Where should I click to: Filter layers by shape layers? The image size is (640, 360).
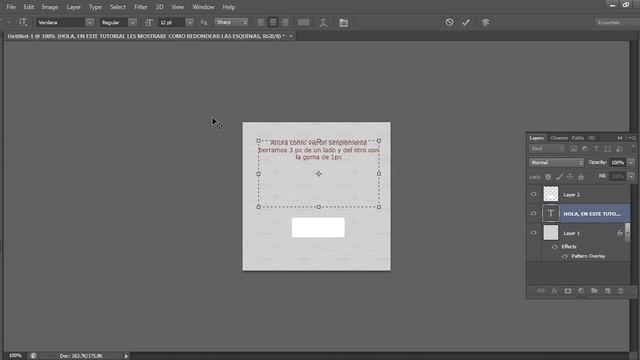point(608,149)
